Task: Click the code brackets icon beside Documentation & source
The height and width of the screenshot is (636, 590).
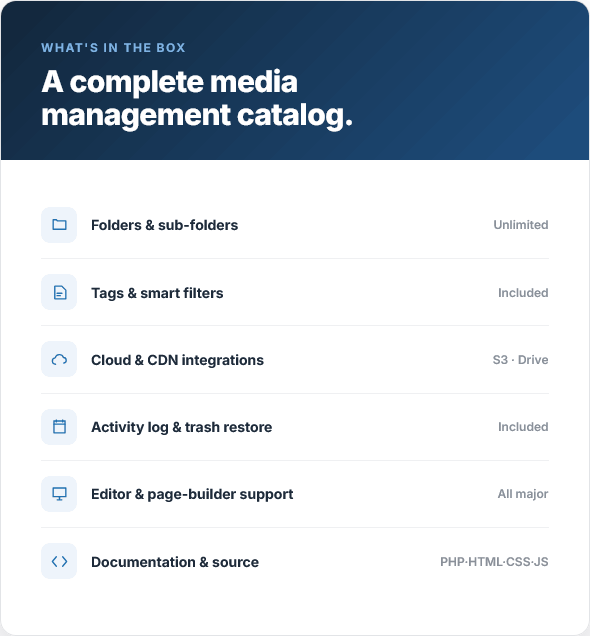Action: click(59, 561)
